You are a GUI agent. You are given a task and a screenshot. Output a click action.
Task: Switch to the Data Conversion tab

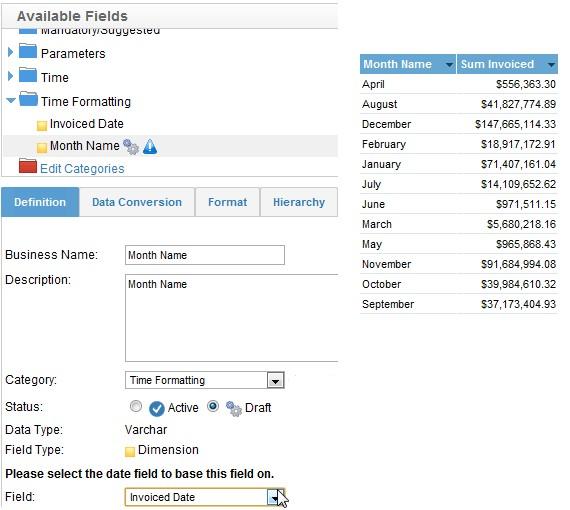(137, 202)
